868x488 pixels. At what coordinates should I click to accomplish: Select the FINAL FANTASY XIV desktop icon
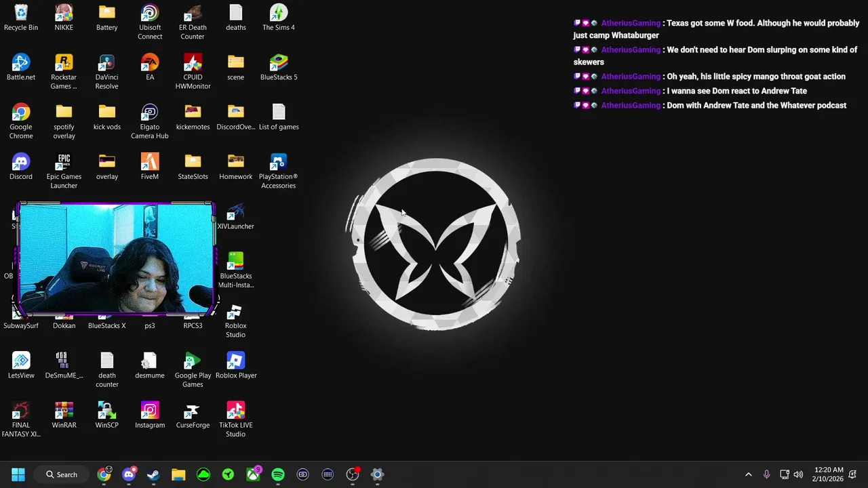pyautogui.click(x=21, y=420)
